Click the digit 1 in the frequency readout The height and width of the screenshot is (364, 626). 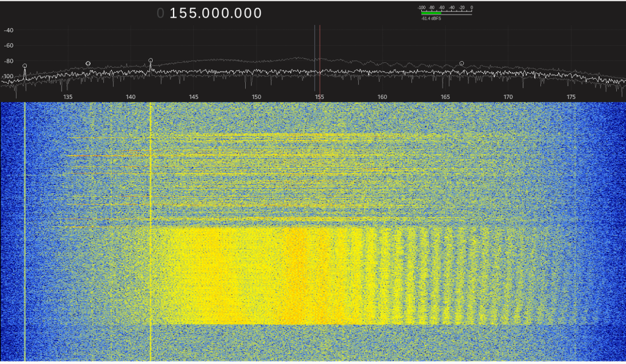[173, 13]
